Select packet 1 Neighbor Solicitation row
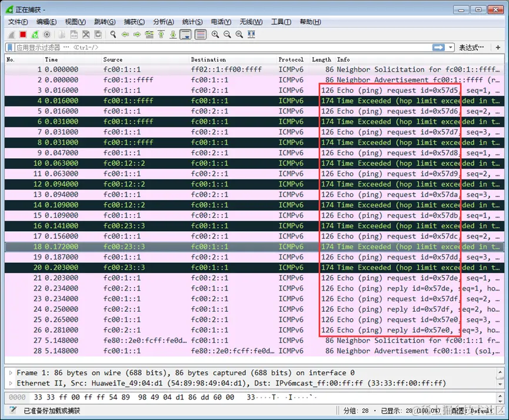 coord(254,69)
